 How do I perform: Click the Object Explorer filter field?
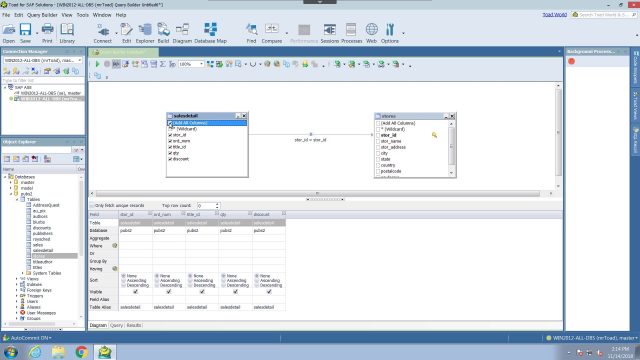36,150
